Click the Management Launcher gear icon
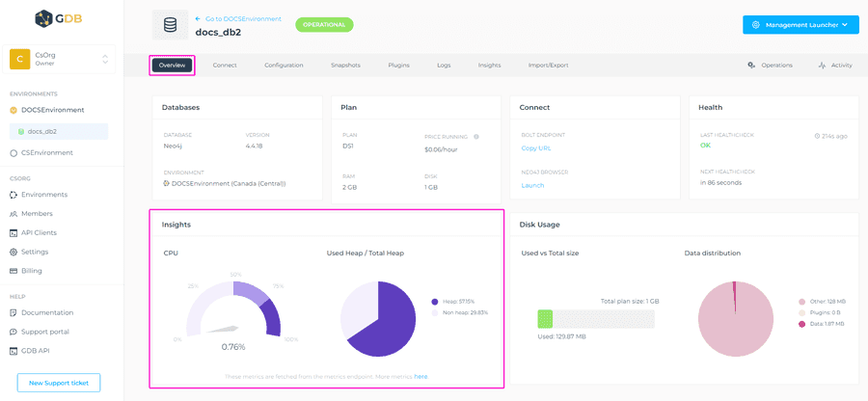This screenshot has width=868, height=401. 755,25
